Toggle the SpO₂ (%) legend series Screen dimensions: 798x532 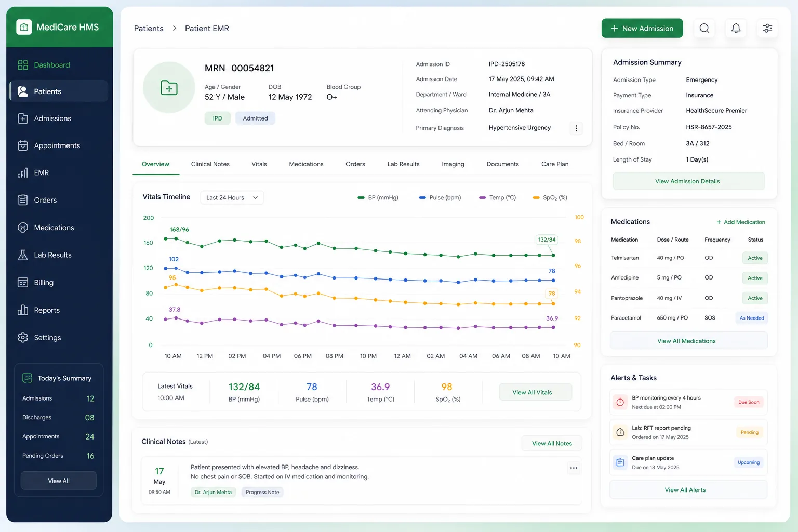click(550, 198)
